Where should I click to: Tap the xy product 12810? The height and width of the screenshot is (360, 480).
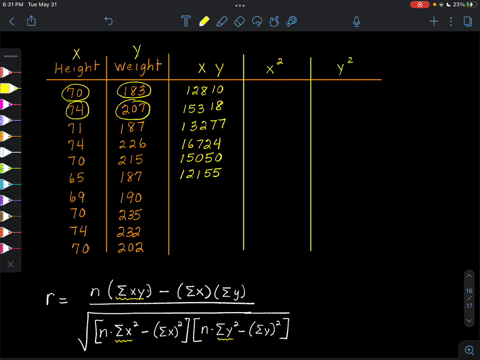click(205, 90)
